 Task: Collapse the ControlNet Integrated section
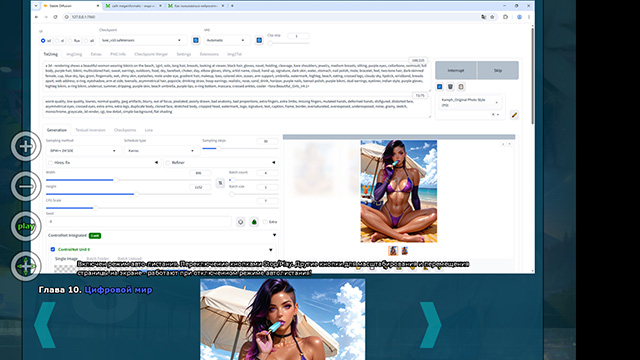[274, 236]
